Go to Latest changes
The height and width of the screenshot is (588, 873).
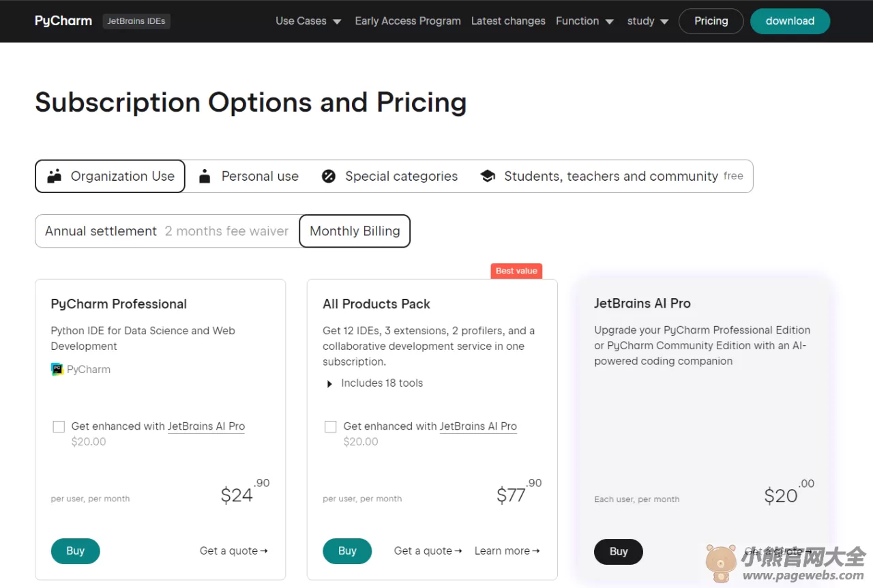click(508, 21)
